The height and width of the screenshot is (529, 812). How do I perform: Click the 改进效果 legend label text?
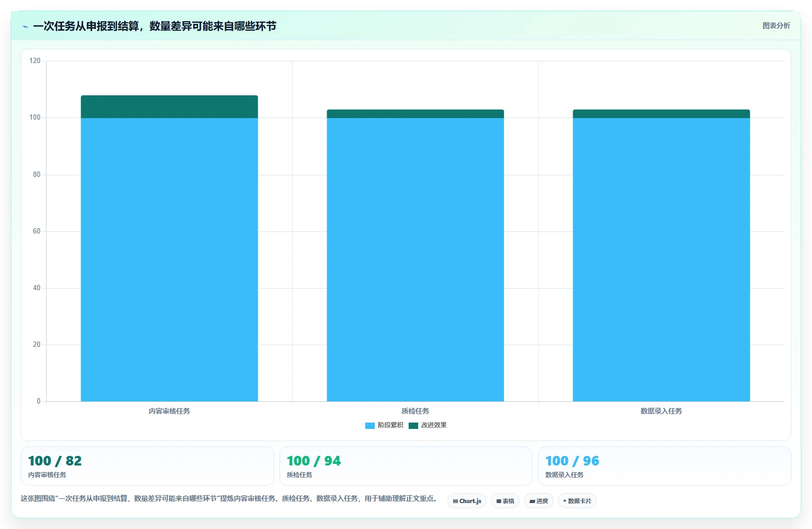tap(434, 425)
